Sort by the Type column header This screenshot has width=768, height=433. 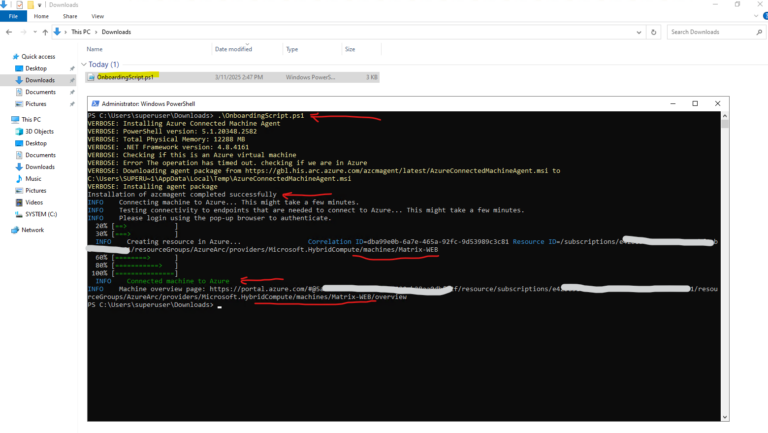click(x=292, y=49)
